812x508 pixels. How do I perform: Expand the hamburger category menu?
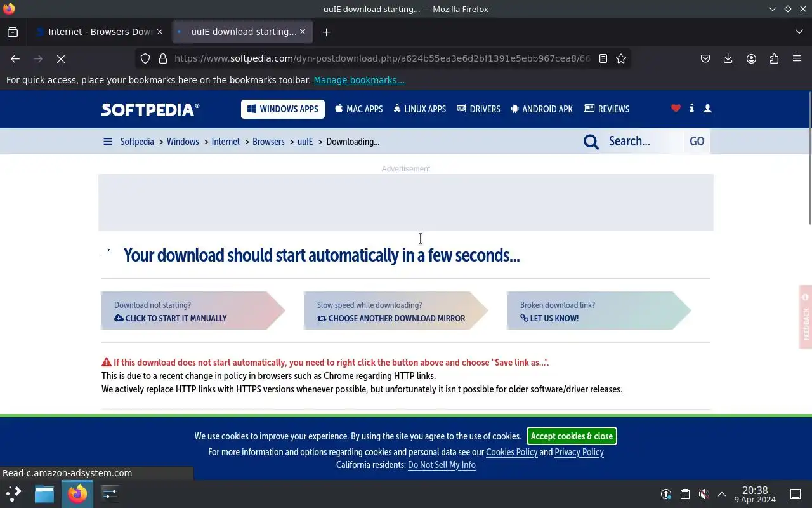click(108, 142)
